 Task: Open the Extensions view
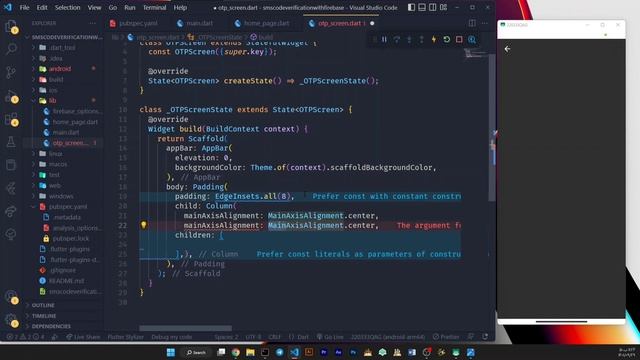11,120
